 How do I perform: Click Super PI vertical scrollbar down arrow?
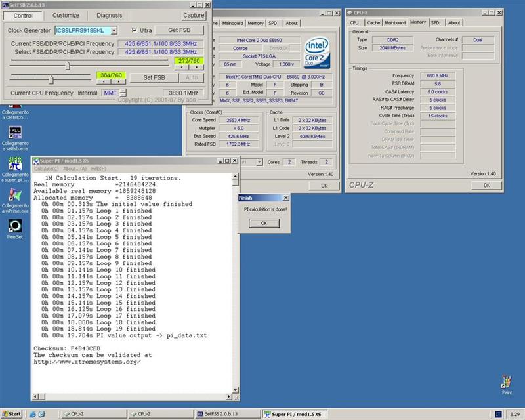pos(236,390)
